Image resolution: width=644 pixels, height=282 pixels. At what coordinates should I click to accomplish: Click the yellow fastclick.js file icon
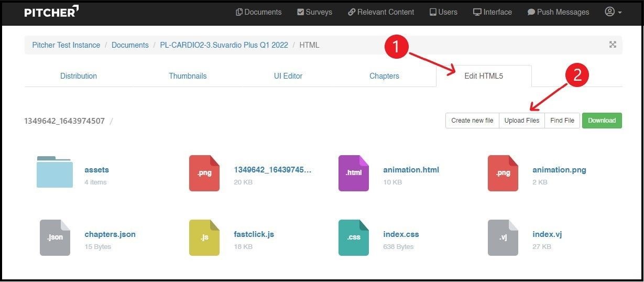[x=204, y=237]
